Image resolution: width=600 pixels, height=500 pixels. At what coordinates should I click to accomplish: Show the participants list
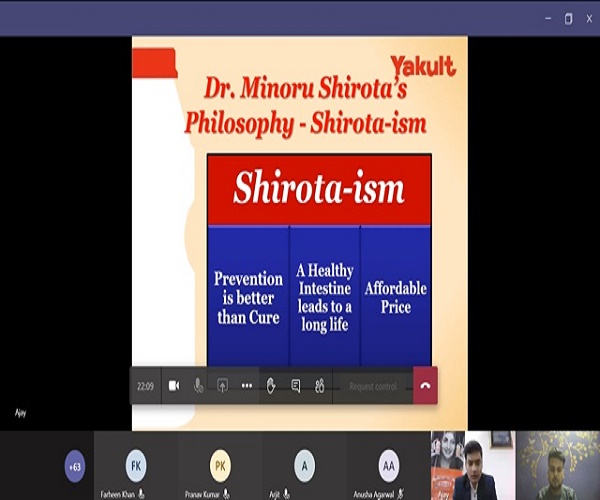click(320, 386)
